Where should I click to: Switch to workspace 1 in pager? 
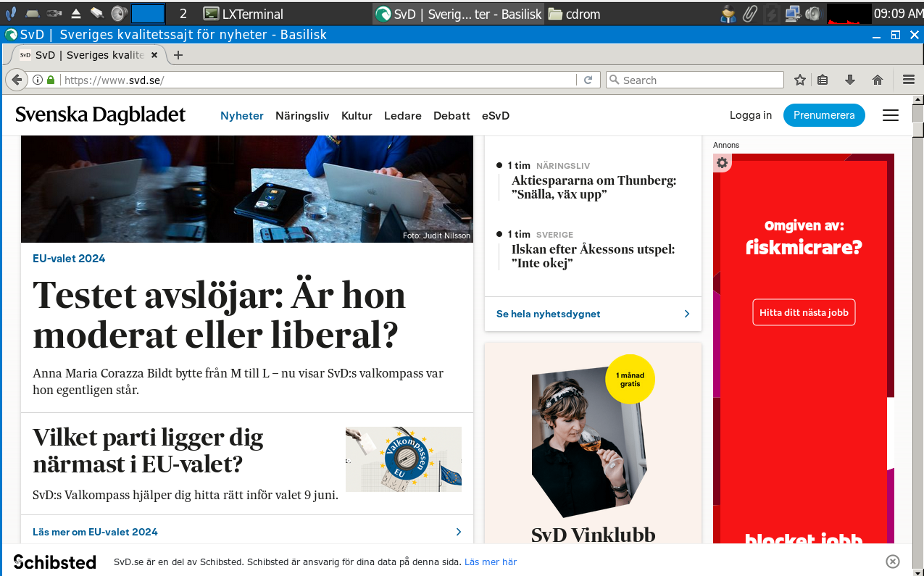click(148, 14)
